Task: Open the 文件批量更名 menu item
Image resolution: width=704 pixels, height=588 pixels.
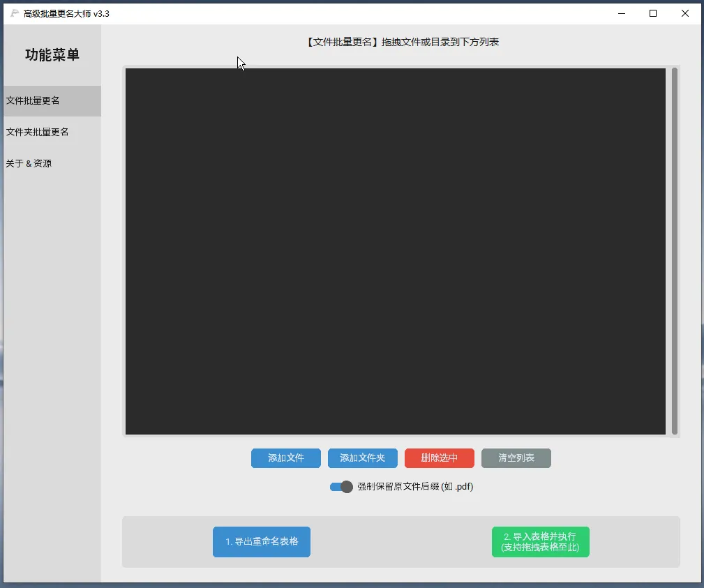Action: [x=52, y=100]
